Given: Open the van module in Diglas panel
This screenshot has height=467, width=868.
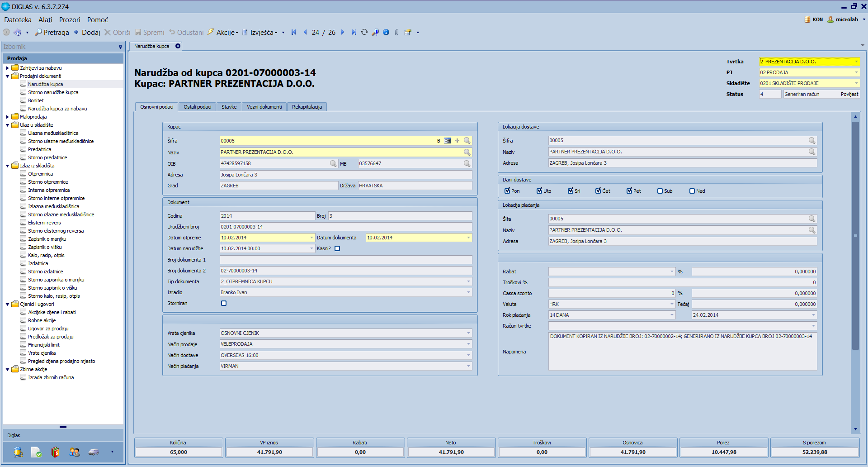Looking at the screenshot, I should pyautogui.click(x=94, y=452).
